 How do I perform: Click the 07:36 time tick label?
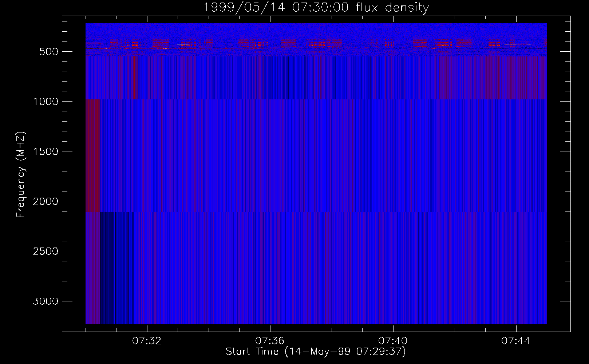pos(270,341)
